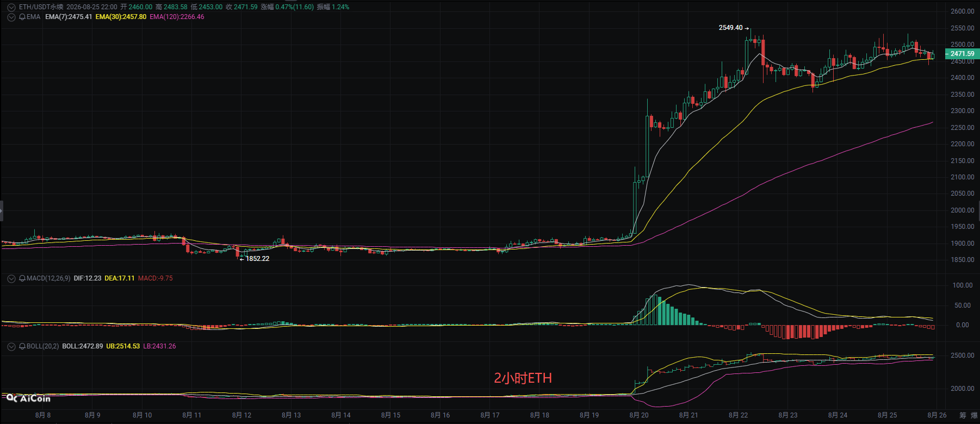Click the ETH/USDT永续 pair name
This screenshot has width=980, height=424.
pos(41,7)
